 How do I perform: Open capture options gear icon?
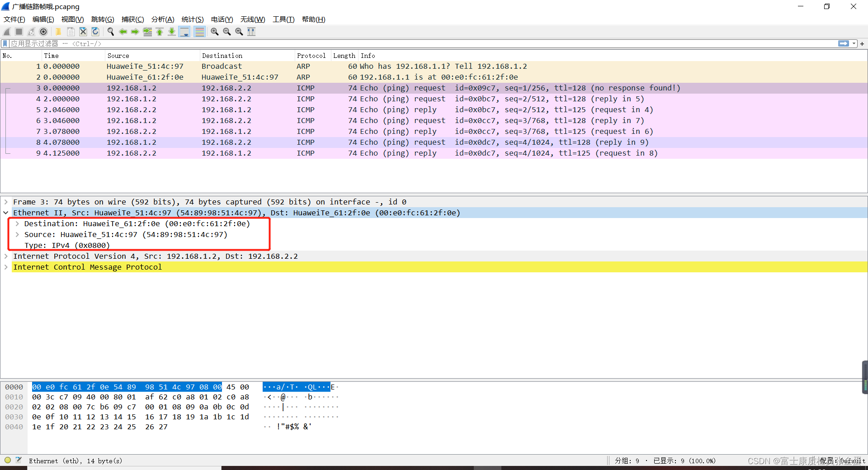(43, 32)
